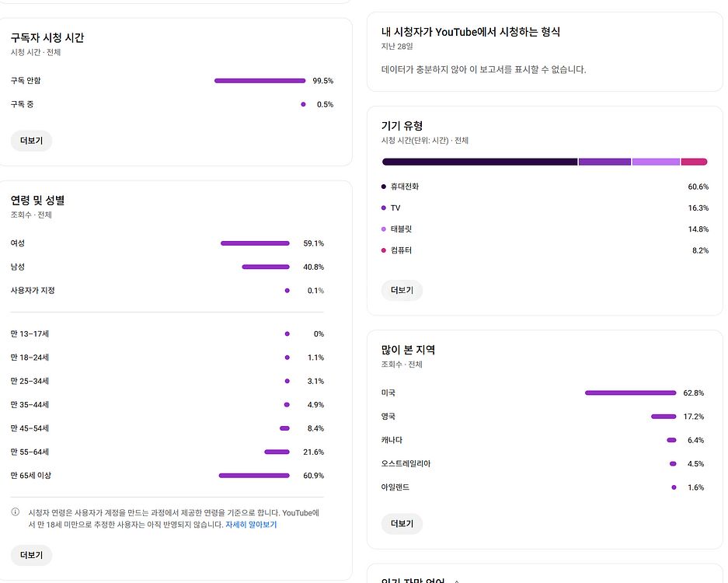Open the 자세히 알아보기 link
Viewport: 728px width, 583px height.
[251, 523]
